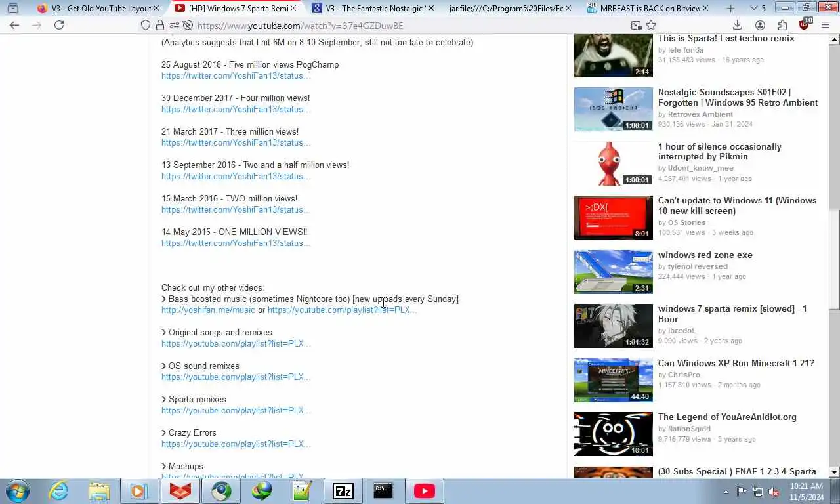840x504 pixels.
Task: Open Twitter link under Two and a half million views
Action: [x=236, y=176]
